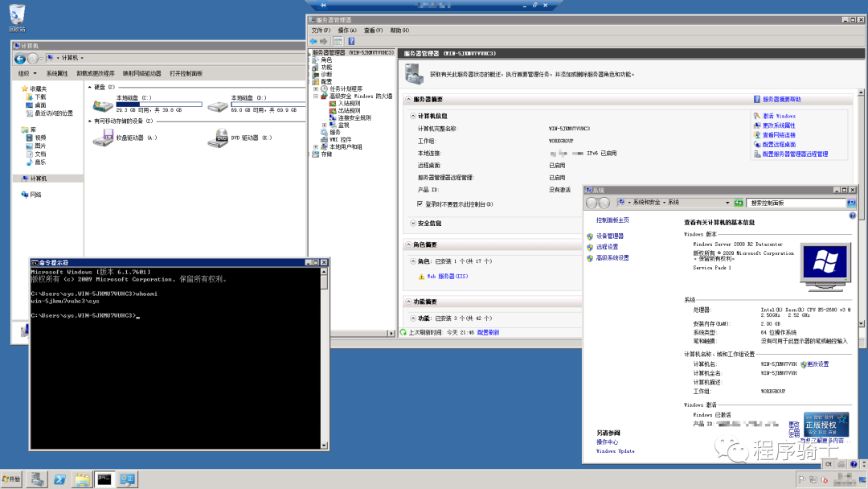The width and height of the screenshot is (868, 489).
Task: Open the File menu in Server Manager
Action: point(321,31)
